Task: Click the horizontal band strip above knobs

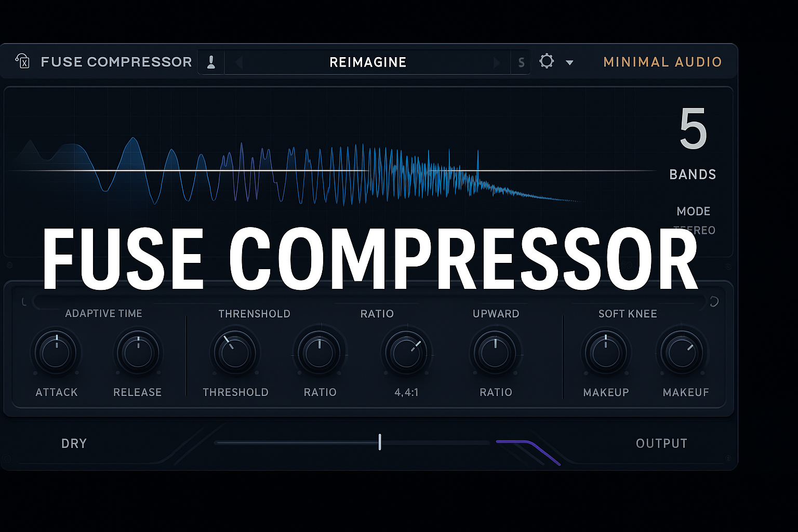Action: (369, 302)
